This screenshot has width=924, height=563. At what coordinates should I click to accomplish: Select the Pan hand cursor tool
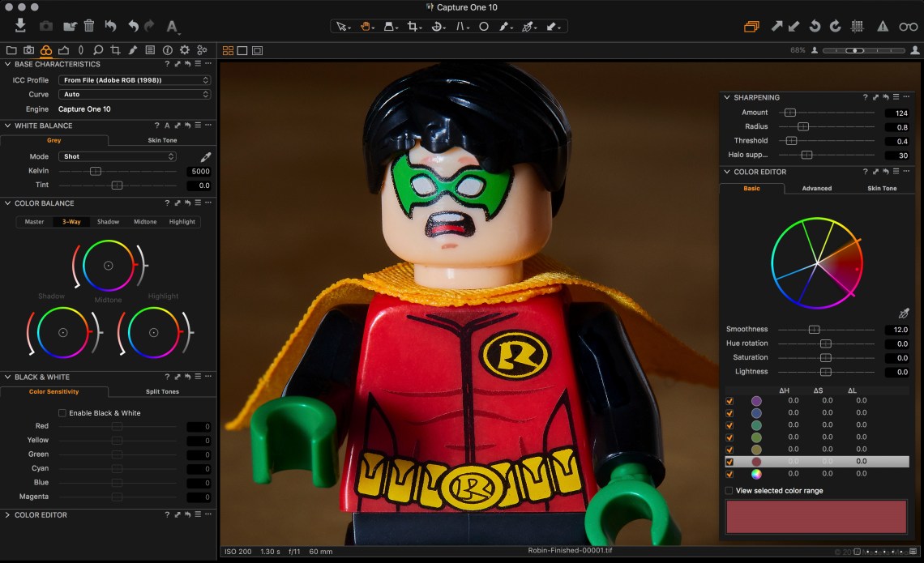[x=366, y=26]
